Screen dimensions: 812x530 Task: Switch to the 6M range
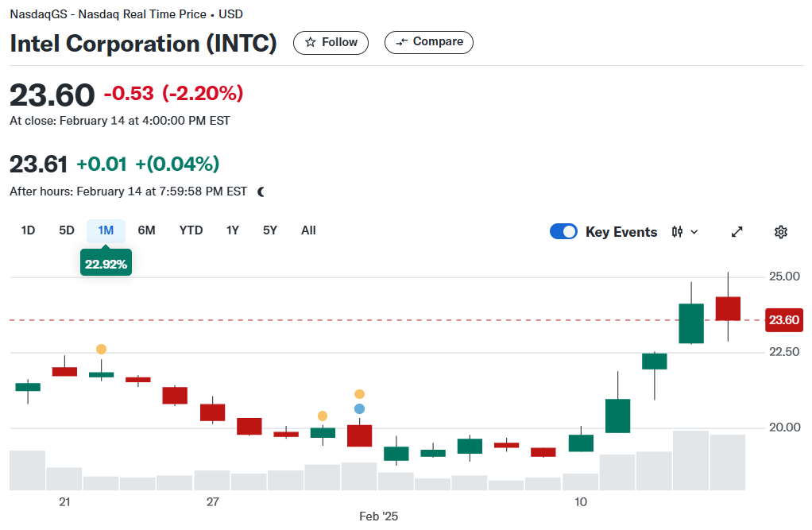pyautogui.click(x=146, y=230)
